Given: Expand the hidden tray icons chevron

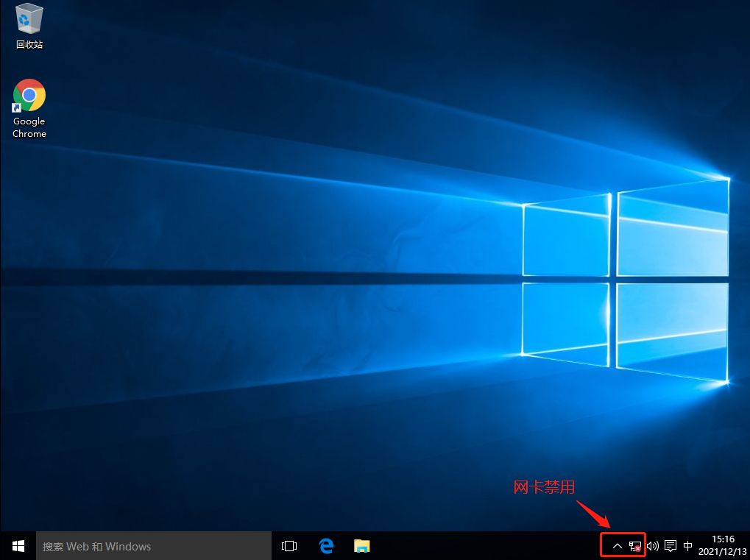Looking at the screenshot, I should point(617,546).
